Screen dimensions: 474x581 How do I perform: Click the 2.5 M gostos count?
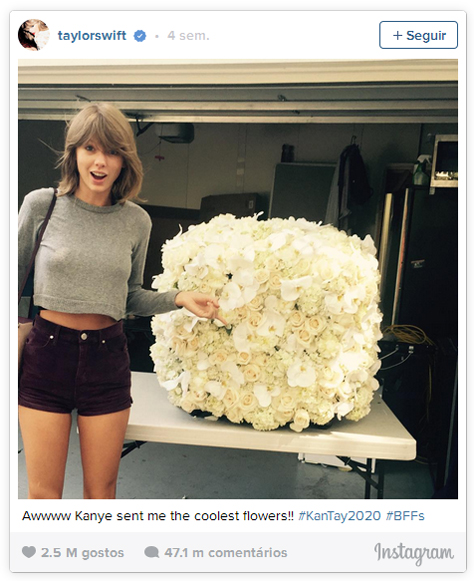pos(82,552)
